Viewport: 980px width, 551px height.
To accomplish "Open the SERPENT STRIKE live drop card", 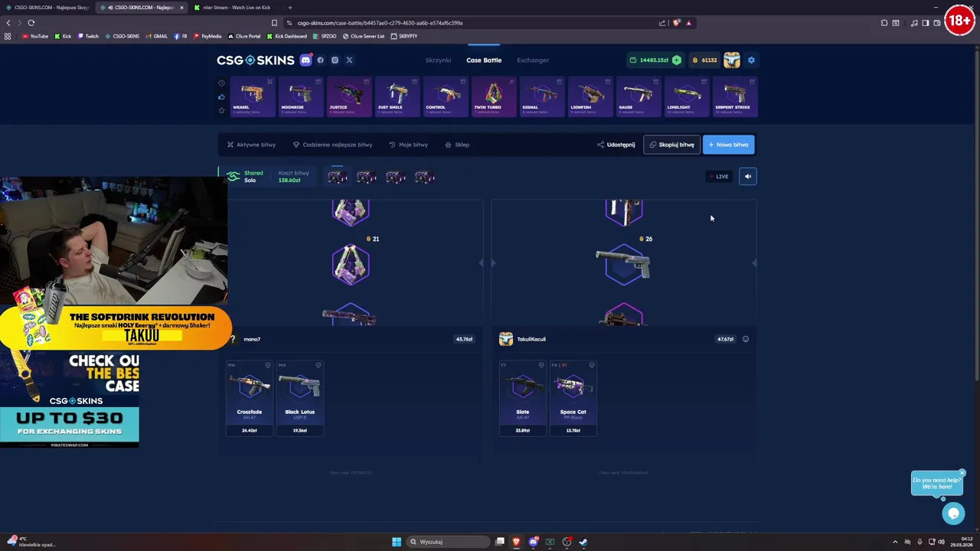I will (734, 96).
